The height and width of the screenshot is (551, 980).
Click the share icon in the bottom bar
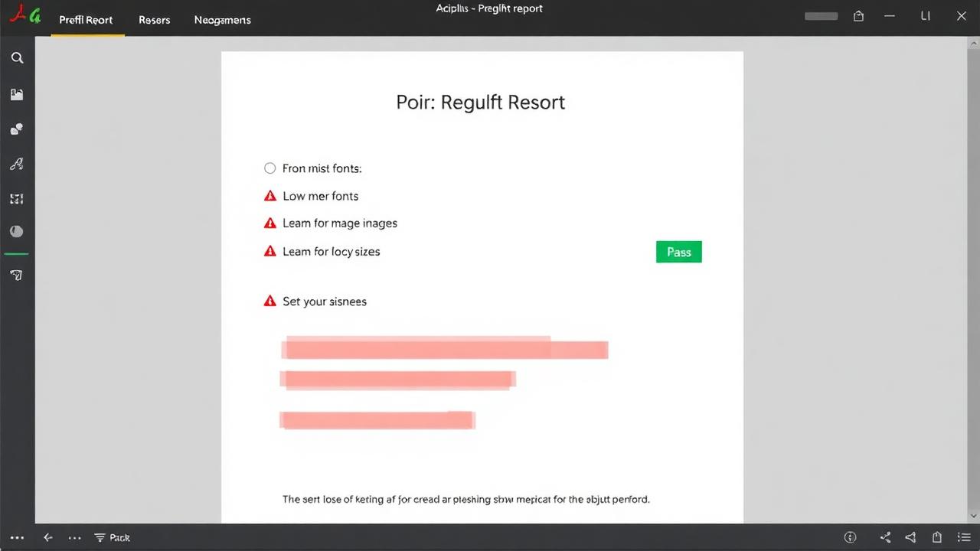click(x=886, y=537)
